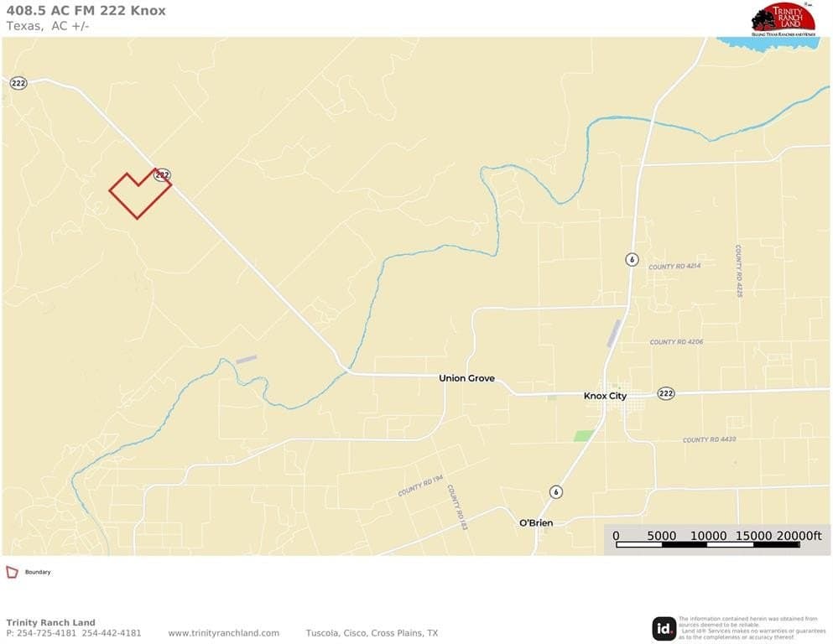833x644 pixels.
Task: Click 'Tuscola, Cisco, Cross Plains, TX' text
Action: [372, 633]
